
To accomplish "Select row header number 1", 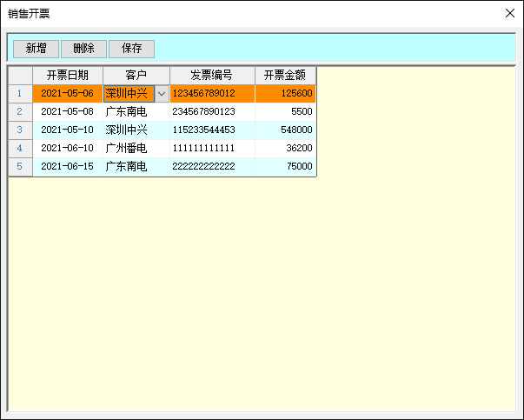I will (x=20, y=94).
